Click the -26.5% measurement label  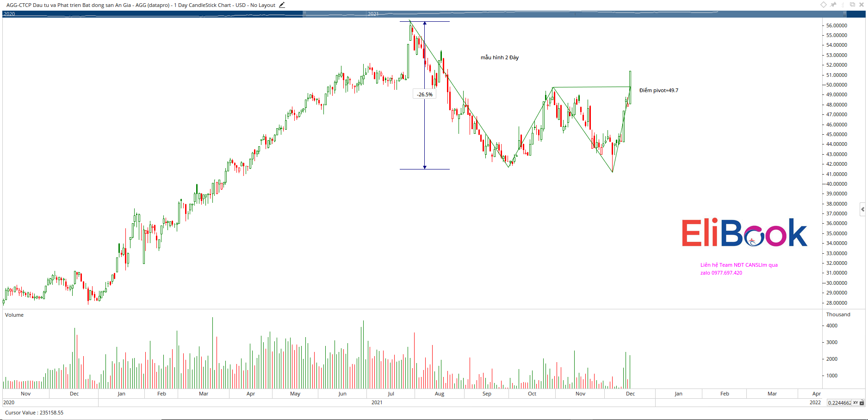[424, 94]
